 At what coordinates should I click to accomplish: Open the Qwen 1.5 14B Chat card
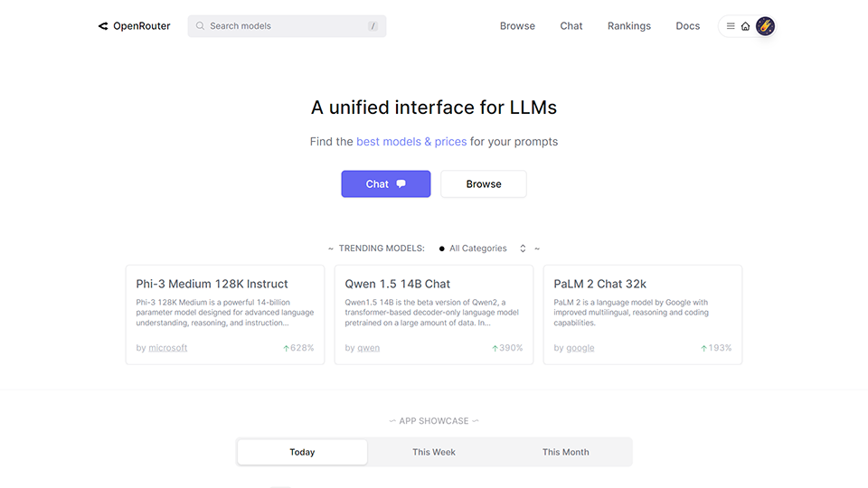click(434, 314)
